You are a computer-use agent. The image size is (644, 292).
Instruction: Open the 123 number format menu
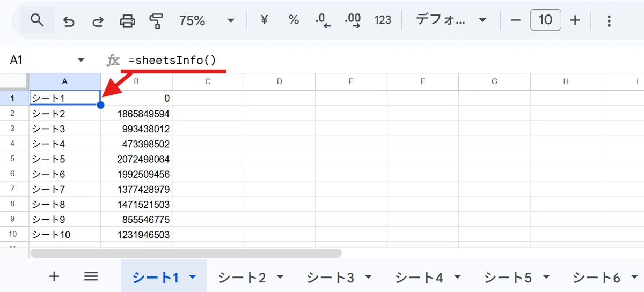[383, 20]
